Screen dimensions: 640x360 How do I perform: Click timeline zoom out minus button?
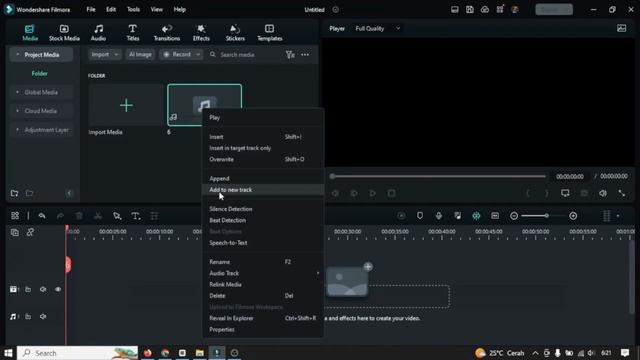pyautogui.click(x=514, y=216)
